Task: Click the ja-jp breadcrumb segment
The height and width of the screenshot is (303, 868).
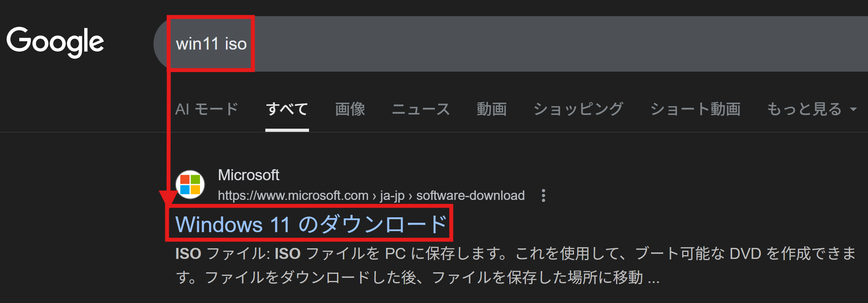Action: tap(392, 196)
